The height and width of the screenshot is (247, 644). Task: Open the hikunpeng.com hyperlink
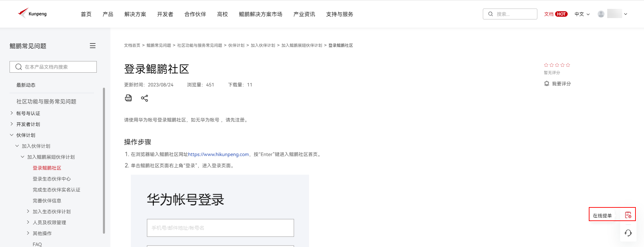pyautogui.click(x=218, y=154)
